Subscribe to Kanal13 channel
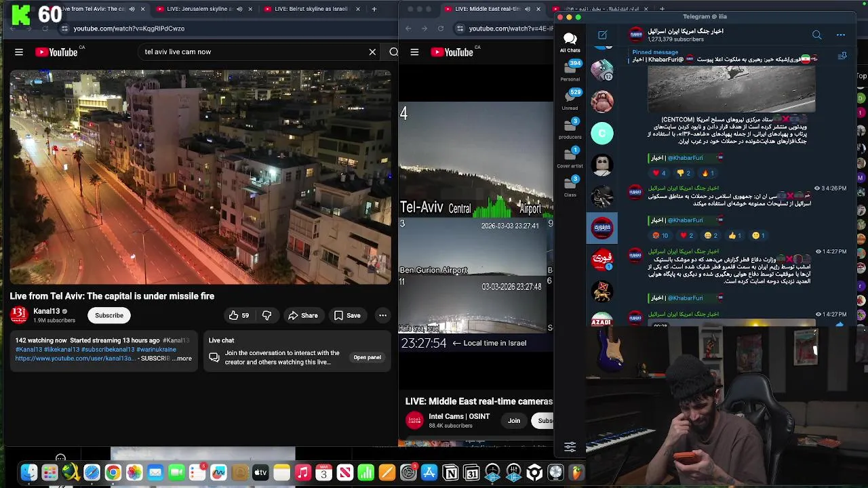The image size is (868, 488). [x=109, y=315]
